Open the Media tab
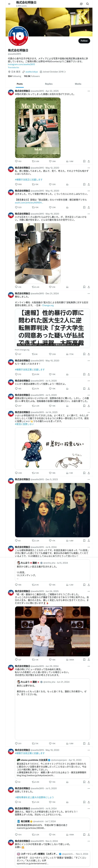Viewport: 98px width, 868px height. (78, 84)
